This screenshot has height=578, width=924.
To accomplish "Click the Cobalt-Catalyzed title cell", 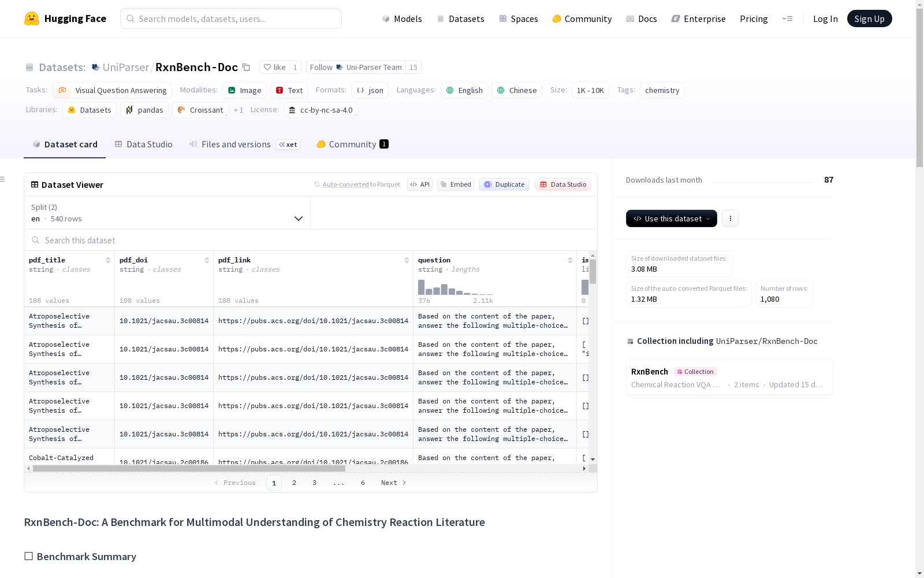I will click(69, 457).
